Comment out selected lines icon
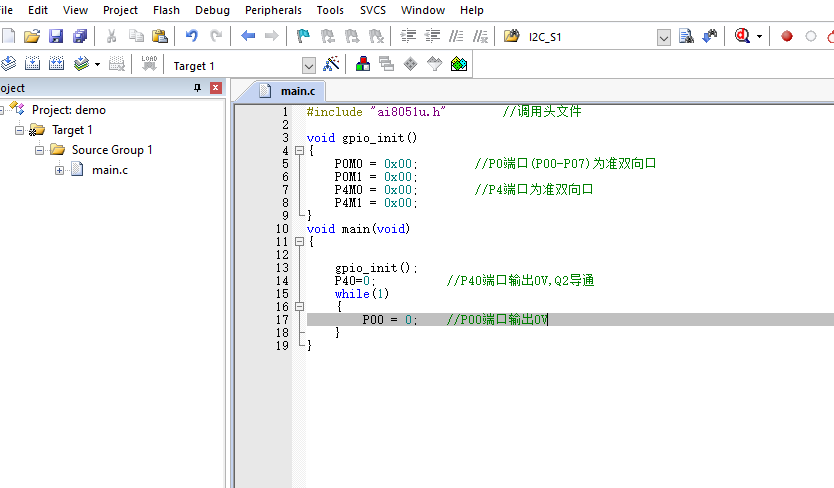 click(x=456, y=36)
